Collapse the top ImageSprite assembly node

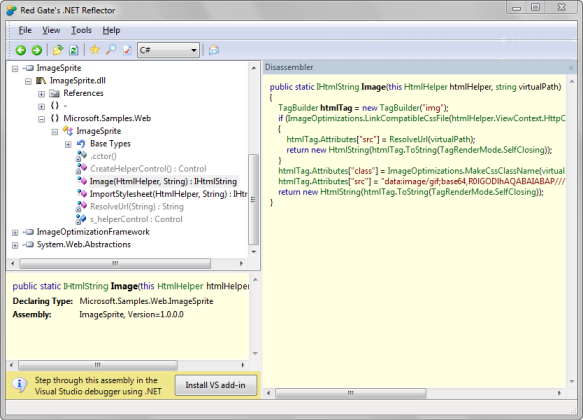15,69
